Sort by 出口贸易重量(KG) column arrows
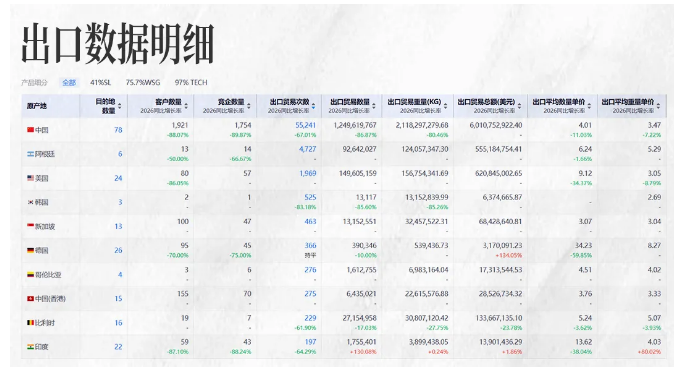 (x=445, y=106)
